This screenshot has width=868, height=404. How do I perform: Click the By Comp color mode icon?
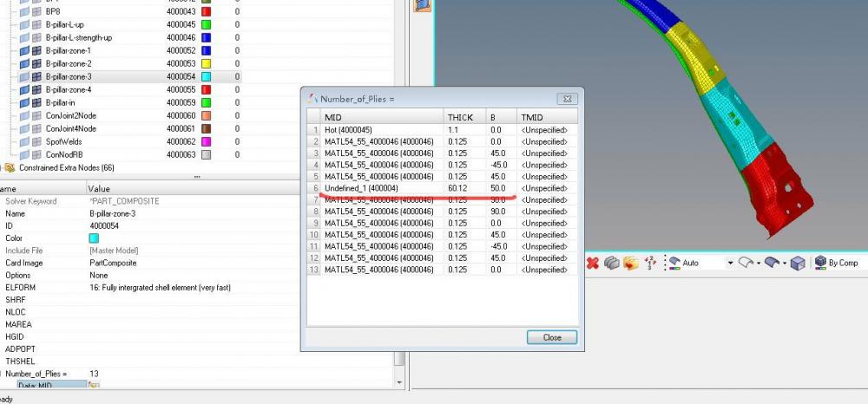pyautogui.click(x=820, y=263)
